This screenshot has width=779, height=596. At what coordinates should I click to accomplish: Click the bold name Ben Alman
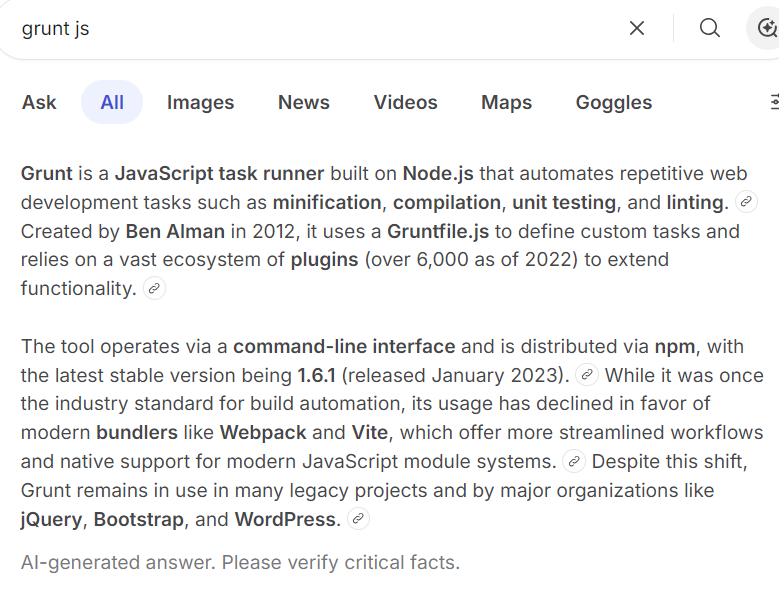tap(175, 231)
